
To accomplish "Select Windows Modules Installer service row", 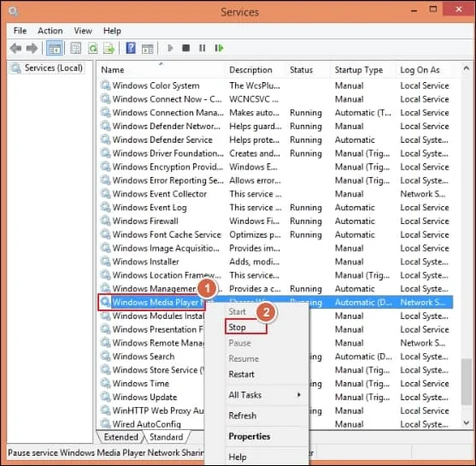I will 152,316.
